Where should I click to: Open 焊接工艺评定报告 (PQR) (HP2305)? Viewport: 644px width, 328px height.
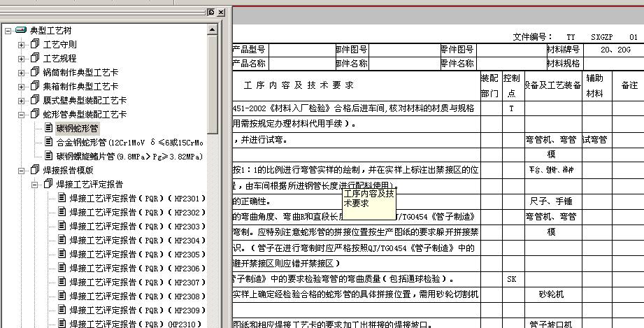pyautogui.click(x=138, y=255)
